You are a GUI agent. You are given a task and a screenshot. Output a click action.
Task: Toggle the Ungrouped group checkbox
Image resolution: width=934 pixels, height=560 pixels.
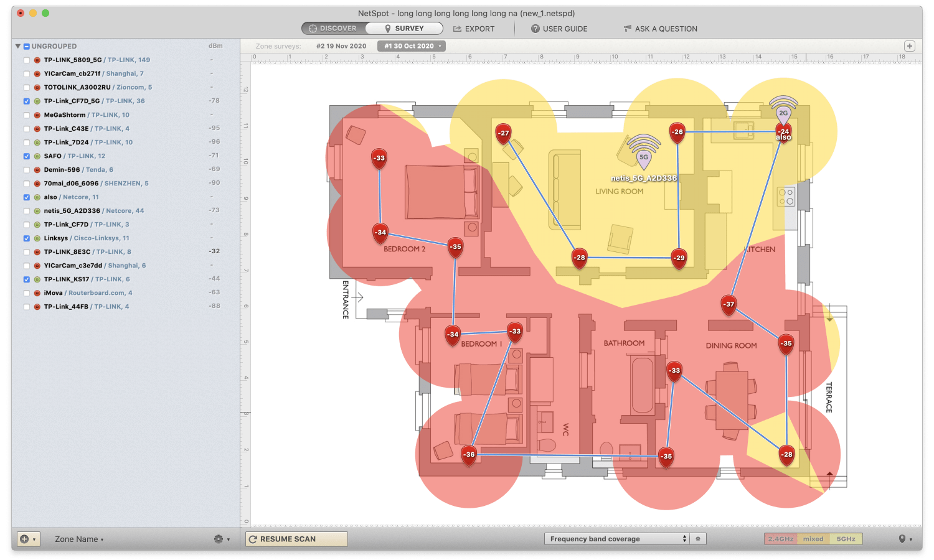(27, 47)
